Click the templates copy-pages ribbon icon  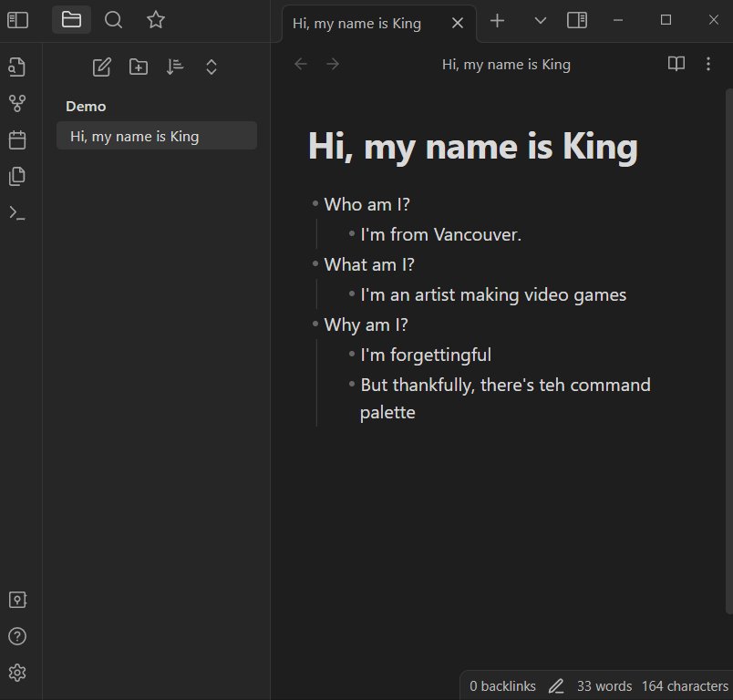tap(17, 176)
